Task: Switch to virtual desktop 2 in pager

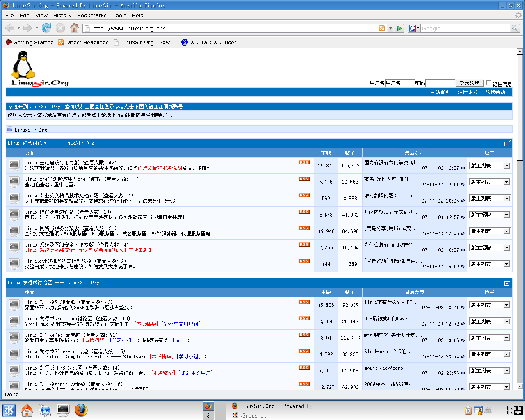Action: point(220,406)
